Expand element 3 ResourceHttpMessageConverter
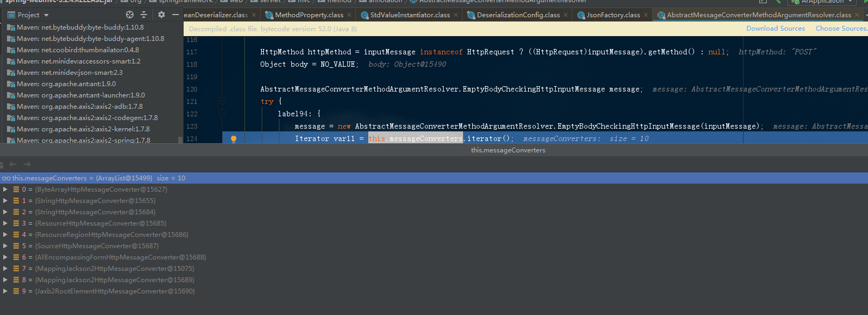The image size is (868, 315). (5, 223)
